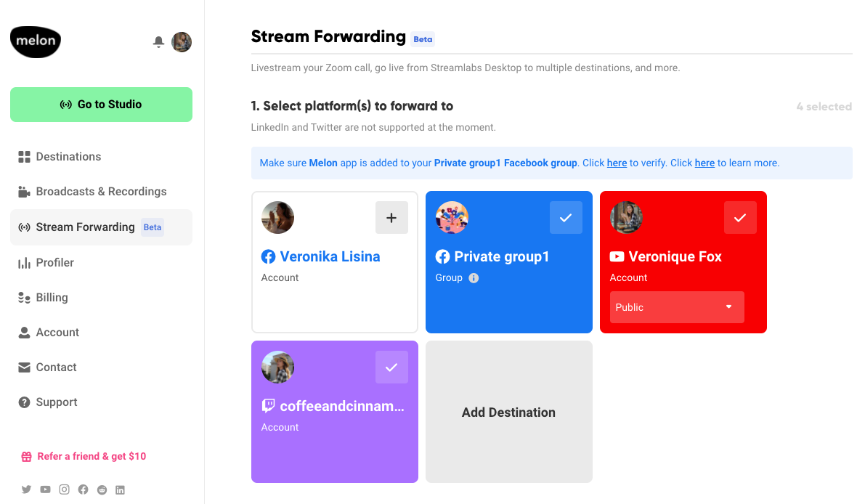Image resolution: width=865 pixels, height=504 pixels.
Task: Click the Private group1 card title
Action: click(x=501, y=256)
